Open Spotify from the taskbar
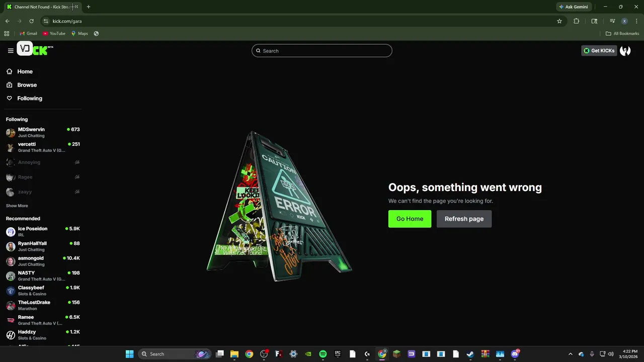644x362 pixels. click(x=323, y=354)
